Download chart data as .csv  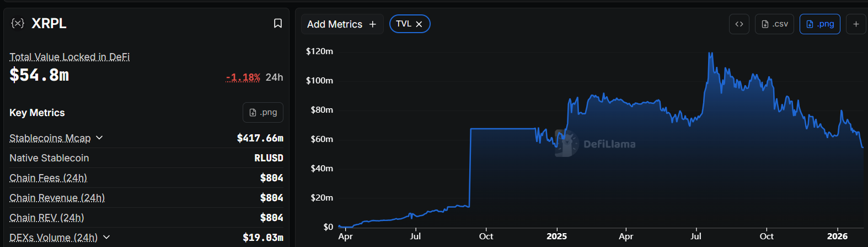point(775,24)
